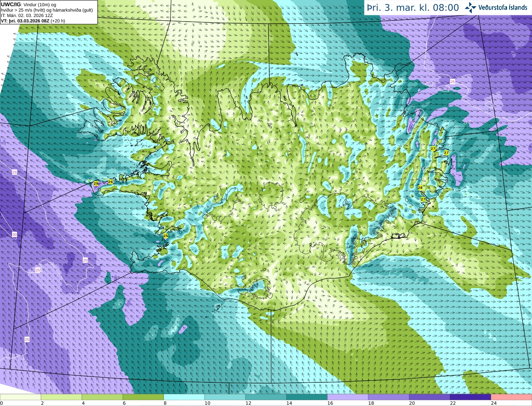Select the IT: Mán. 02. 03. 2026 12Z line

(27, 15)
